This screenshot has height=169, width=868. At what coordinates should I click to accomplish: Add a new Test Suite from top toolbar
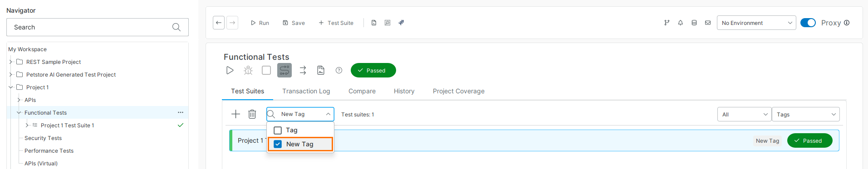tap(336, 23)
